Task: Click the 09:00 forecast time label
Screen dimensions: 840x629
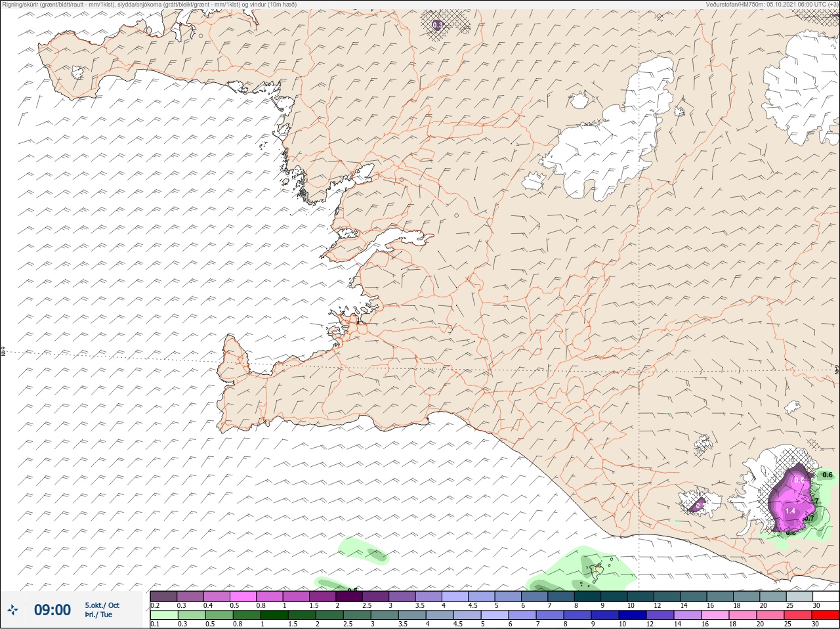Action: click(x=52, y=610)
